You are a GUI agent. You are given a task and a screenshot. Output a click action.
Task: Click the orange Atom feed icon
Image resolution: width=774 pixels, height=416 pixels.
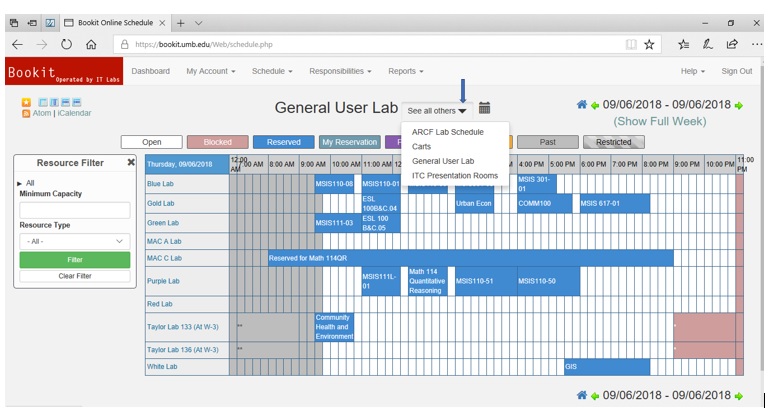pos(26,114)
